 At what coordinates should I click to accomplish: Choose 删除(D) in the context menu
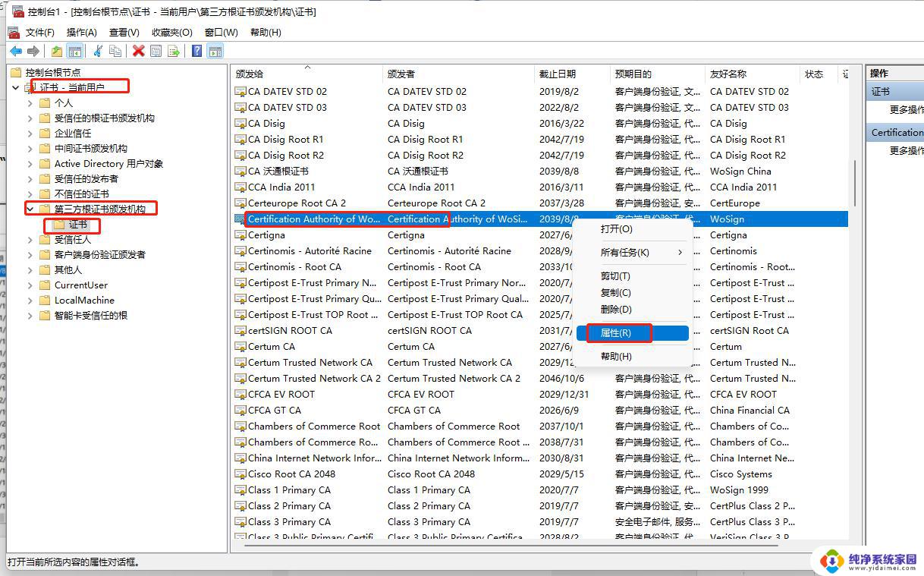[633, 309]
